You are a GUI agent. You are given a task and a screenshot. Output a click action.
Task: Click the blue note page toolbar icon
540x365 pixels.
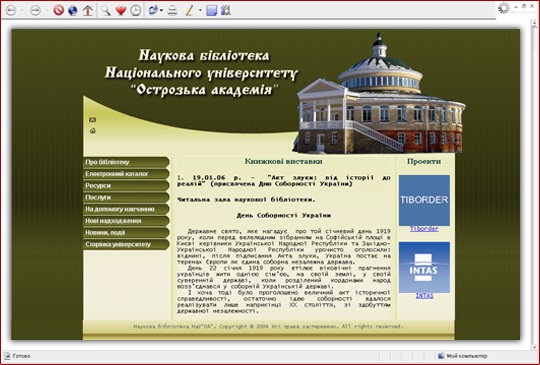coord(211,10)
